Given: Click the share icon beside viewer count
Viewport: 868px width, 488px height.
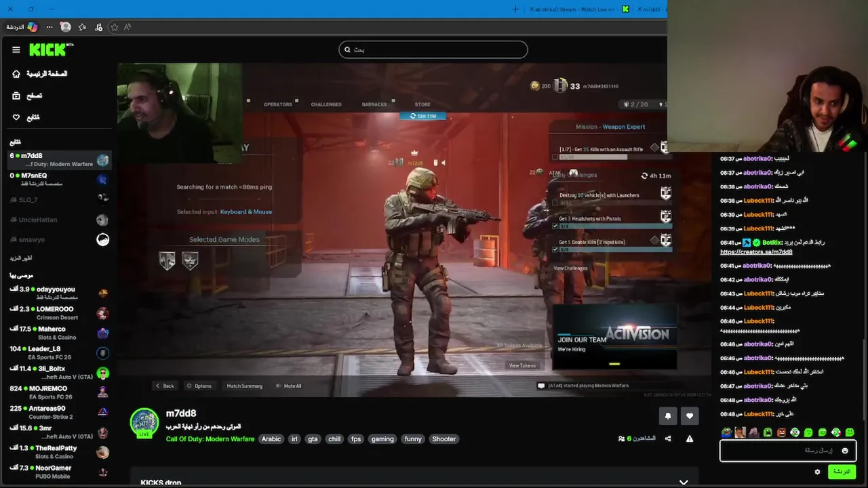Looking at the screenshot, I should [668, 439].
